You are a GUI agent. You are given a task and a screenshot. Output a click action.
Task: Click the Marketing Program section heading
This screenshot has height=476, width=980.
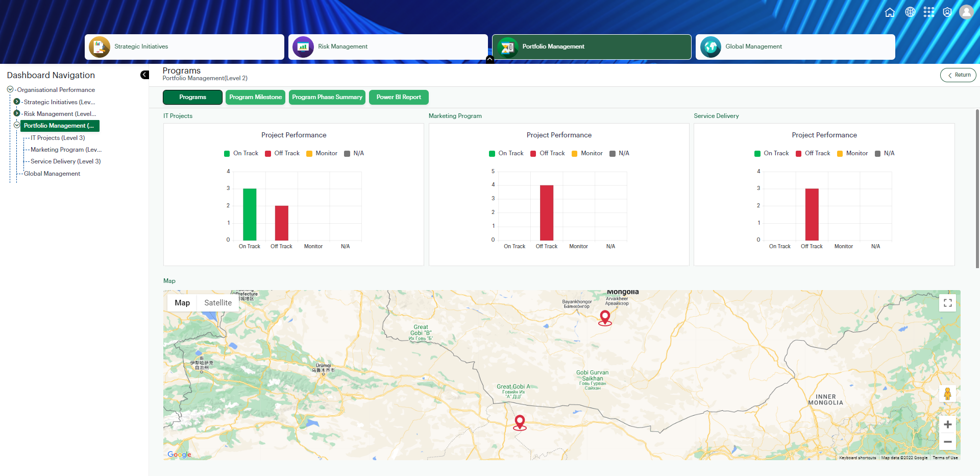pyautogui.click(x=455, y=116)
